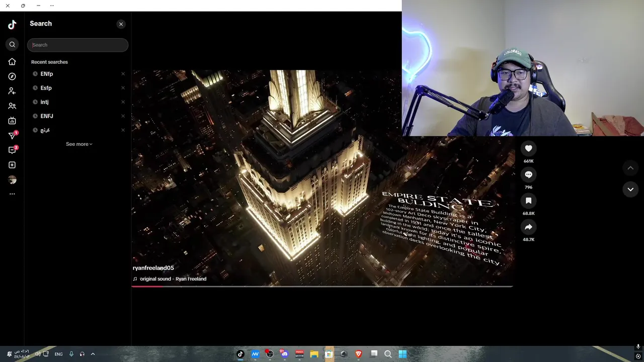Remove the Arabic recent search entry

click(x=123, y=130)
